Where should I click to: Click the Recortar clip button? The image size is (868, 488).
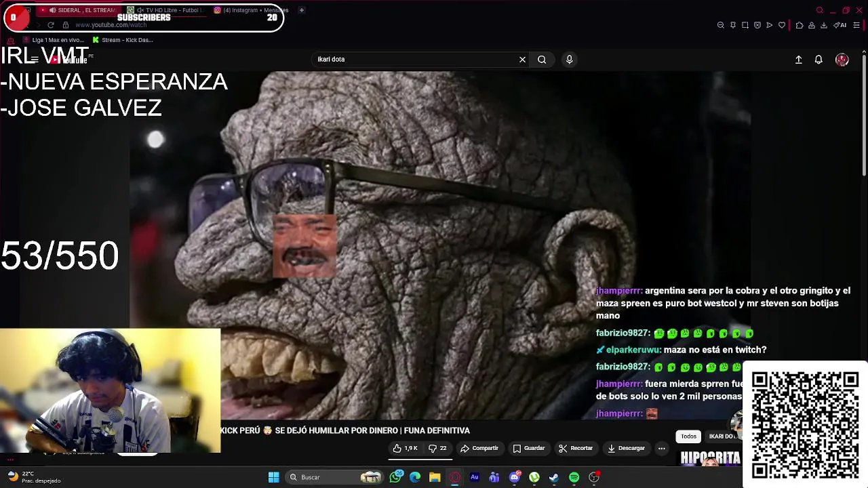(x=576, y=448)
